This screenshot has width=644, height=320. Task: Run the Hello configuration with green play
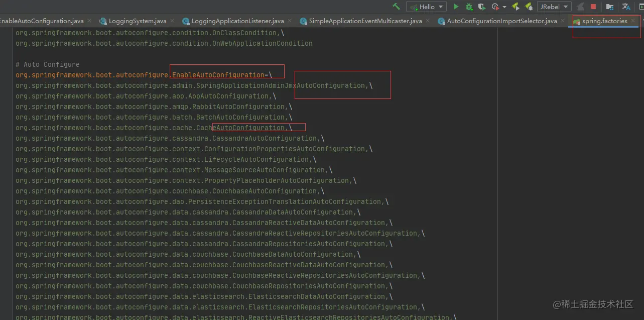(456, 7)
